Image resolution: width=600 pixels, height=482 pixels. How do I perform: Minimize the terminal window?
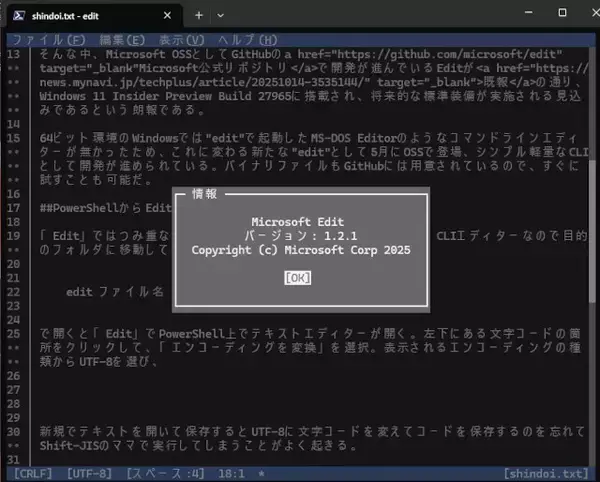(528, 13)
